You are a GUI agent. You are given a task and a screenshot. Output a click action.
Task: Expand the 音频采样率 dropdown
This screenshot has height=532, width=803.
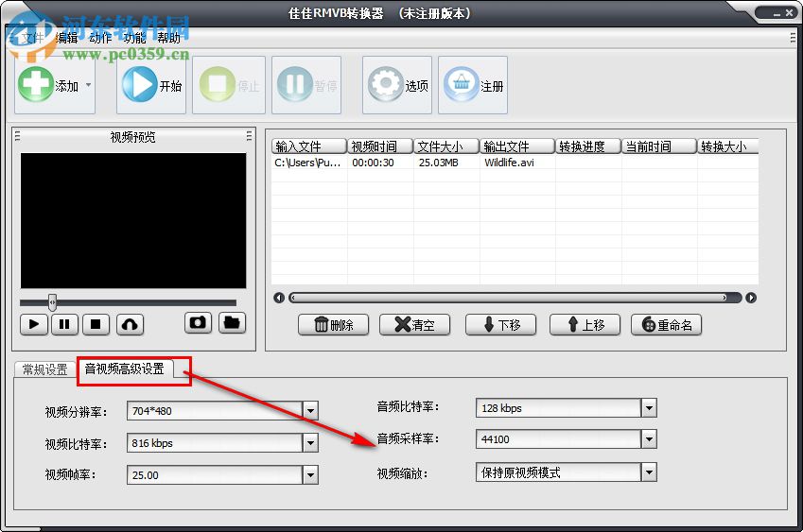649,438
